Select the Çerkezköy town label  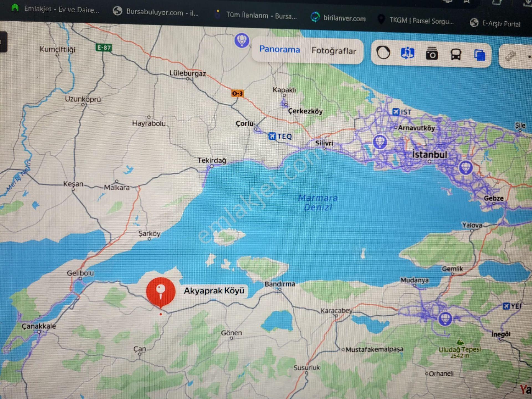click(305, 111)
